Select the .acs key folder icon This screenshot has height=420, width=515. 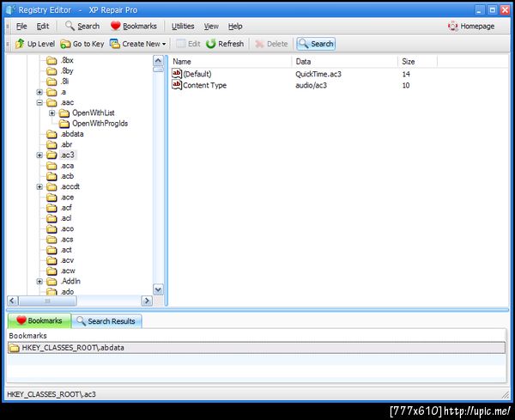[x=51, y=240]
